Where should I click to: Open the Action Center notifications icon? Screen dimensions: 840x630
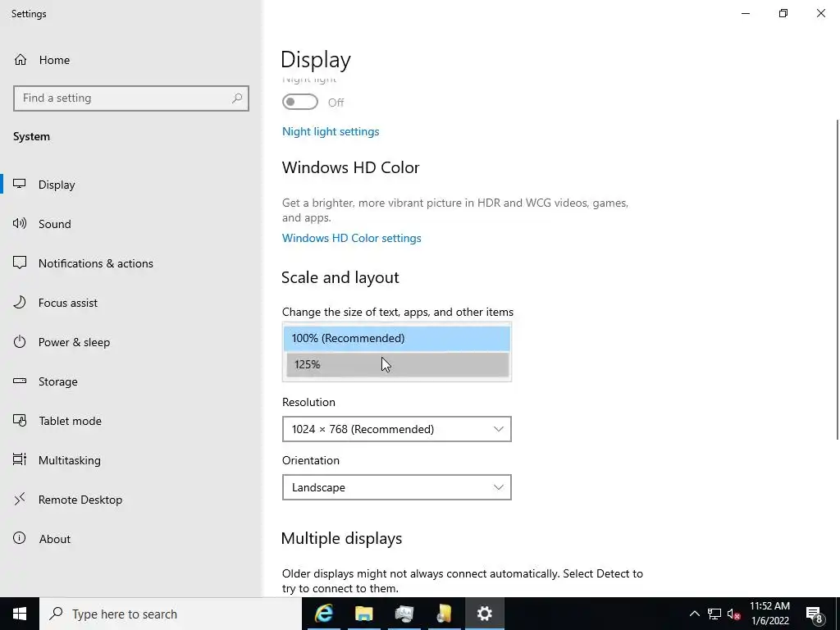point(815,614)
